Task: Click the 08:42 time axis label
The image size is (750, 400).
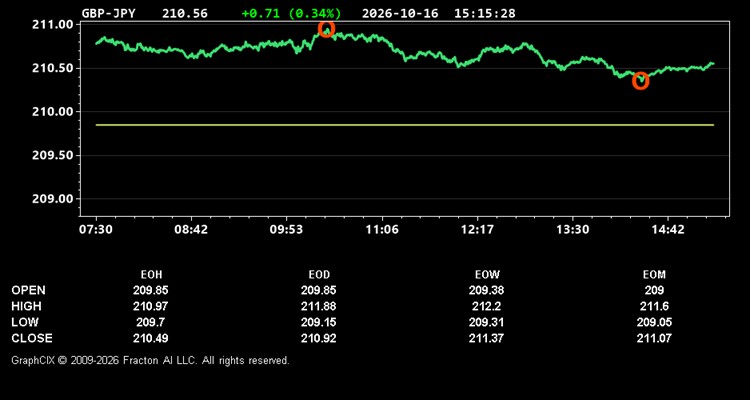Action: click(x=191, y=230)
